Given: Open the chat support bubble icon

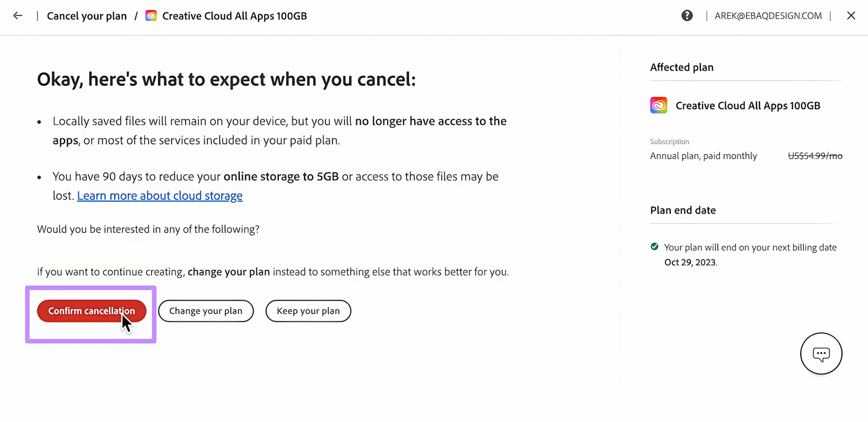Looking at the screenshot, I should point(821,354).
